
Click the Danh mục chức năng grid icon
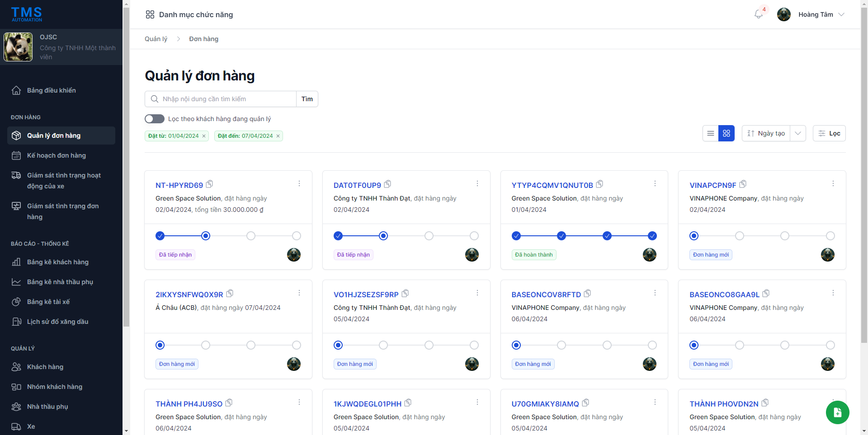coord(150,14)
